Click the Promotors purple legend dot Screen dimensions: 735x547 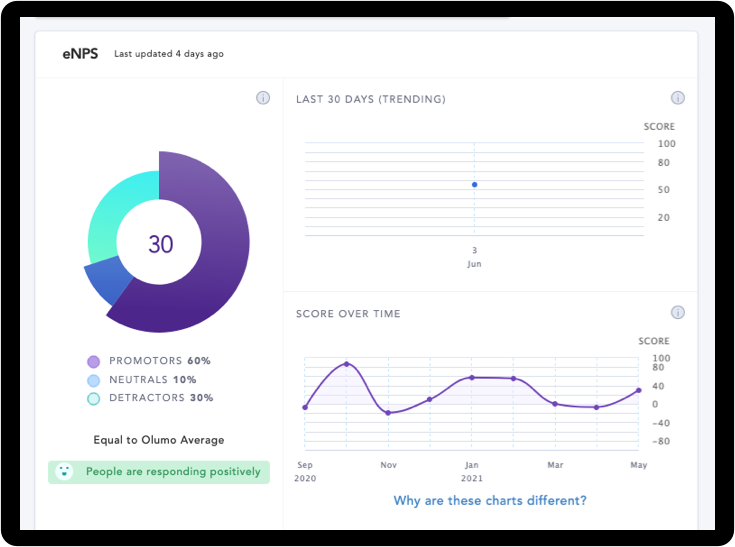(94, 361)
